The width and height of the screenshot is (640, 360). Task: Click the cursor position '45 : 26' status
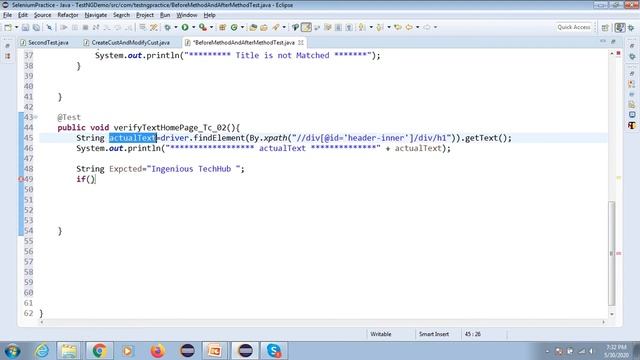pos(473,334)
